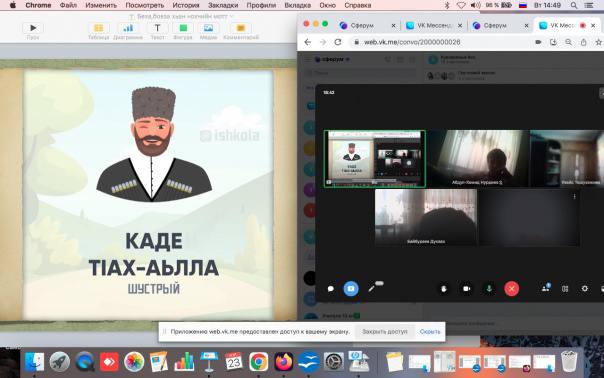The image size is (604, 378).
Task: Select the shared screen video thumbnail
Action: [x=375, y=159]
